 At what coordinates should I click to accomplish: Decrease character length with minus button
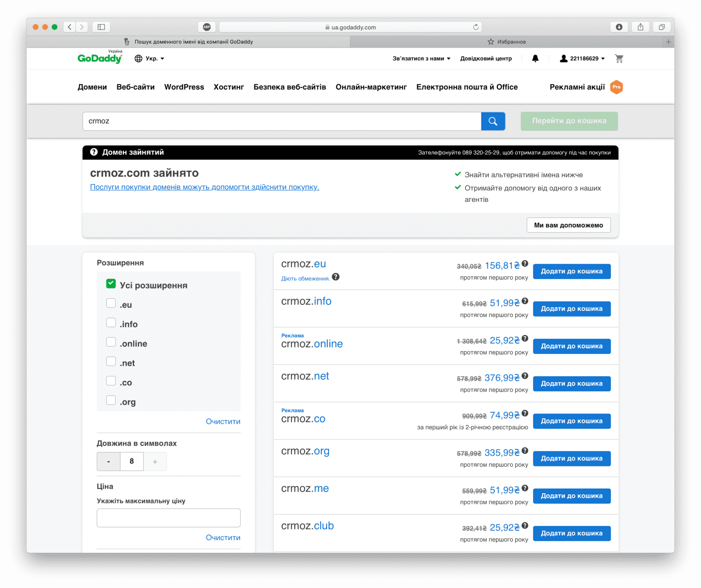point(109,461)
